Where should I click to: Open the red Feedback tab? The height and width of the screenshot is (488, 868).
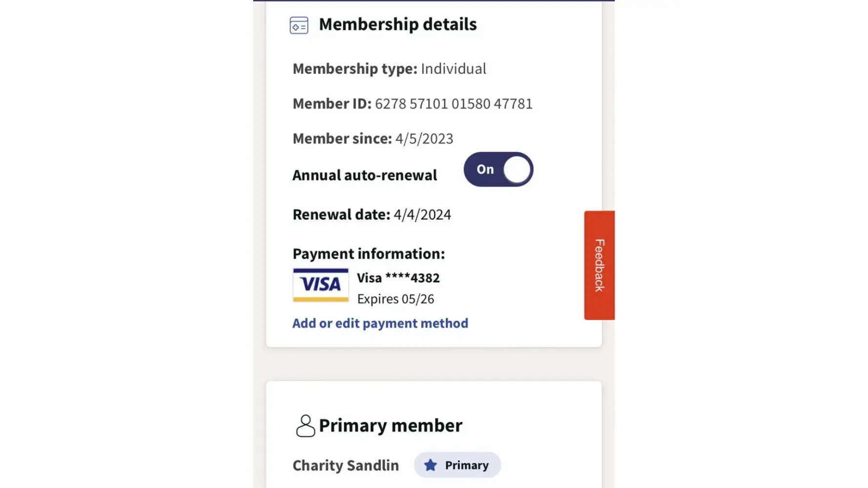tap(599, 265)
